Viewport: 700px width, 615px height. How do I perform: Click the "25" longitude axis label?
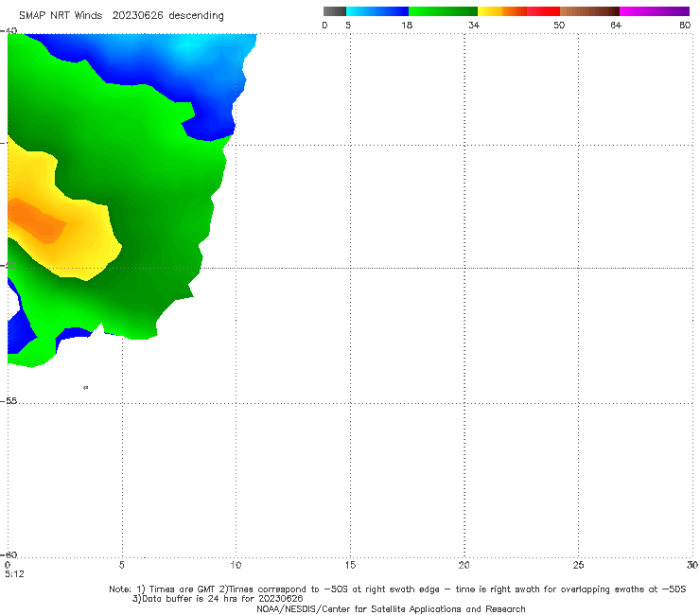pyautogui.click(x=578, y=565)
